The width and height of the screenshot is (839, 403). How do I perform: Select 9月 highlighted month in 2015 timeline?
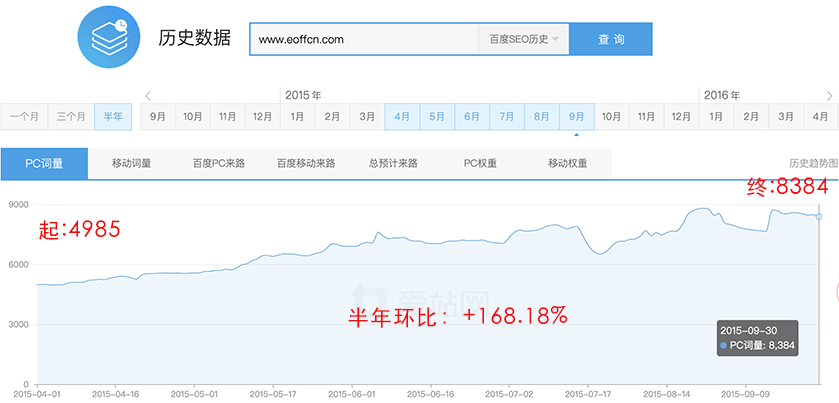point(576,117)
